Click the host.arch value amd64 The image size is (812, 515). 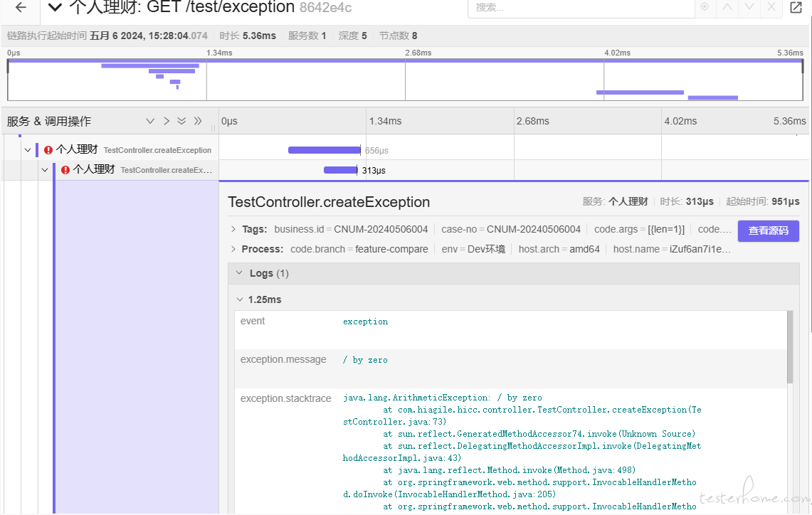[x=585, y=249]
